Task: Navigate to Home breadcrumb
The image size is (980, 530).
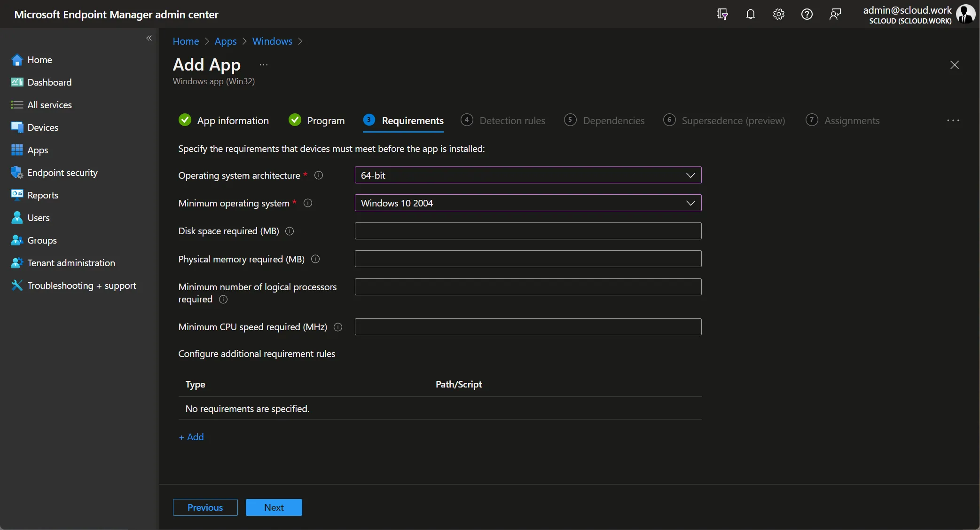Action: [x=186, y=41]
